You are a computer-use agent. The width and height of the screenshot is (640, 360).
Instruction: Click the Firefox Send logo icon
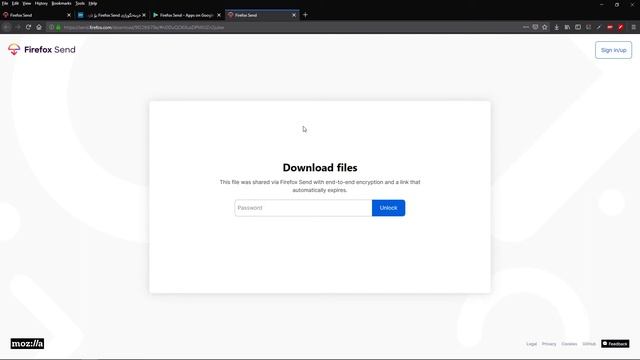point(14,49)
